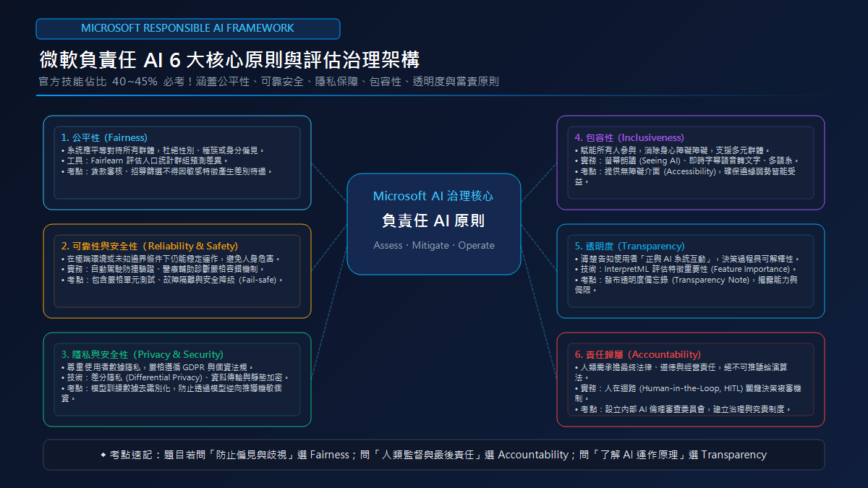
Task: Click the 賦能所有人參與 bullet
Action: point(673,150)
